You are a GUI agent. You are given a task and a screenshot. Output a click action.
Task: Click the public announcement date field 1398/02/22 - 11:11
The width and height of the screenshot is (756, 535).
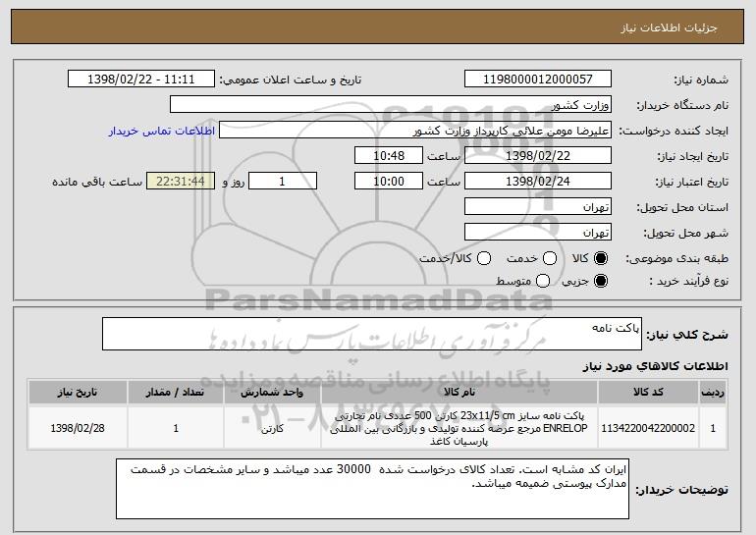click(141, 80)
